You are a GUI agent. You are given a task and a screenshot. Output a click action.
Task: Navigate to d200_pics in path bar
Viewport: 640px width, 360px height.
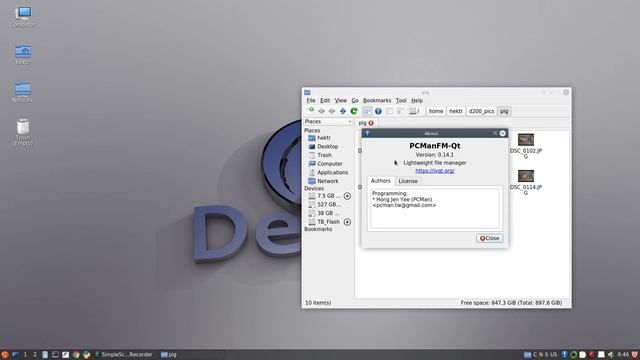(481, 111)
